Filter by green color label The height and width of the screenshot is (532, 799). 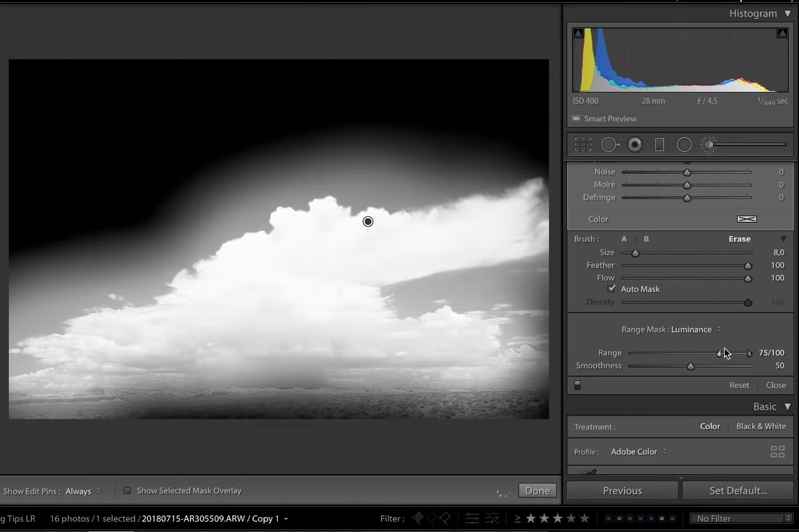tap(630, 518)
